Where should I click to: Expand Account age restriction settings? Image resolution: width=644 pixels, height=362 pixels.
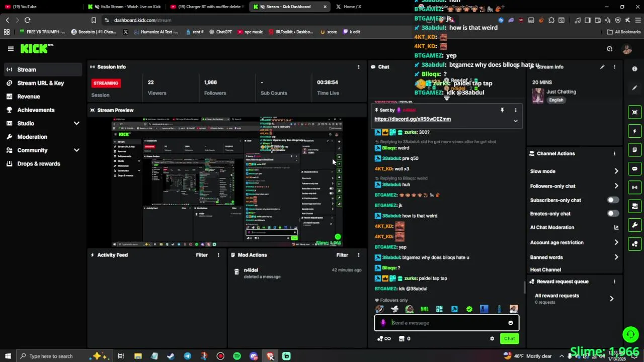(616, 243)
